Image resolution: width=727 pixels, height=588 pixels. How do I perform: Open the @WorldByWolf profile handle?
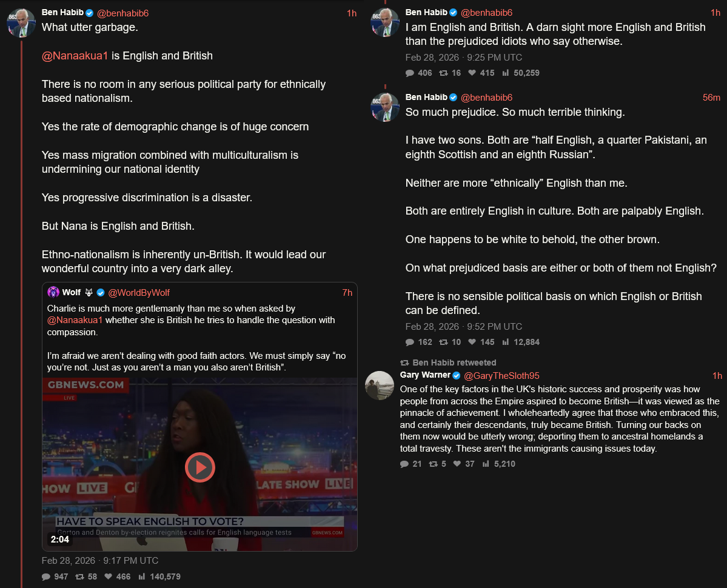139,293
